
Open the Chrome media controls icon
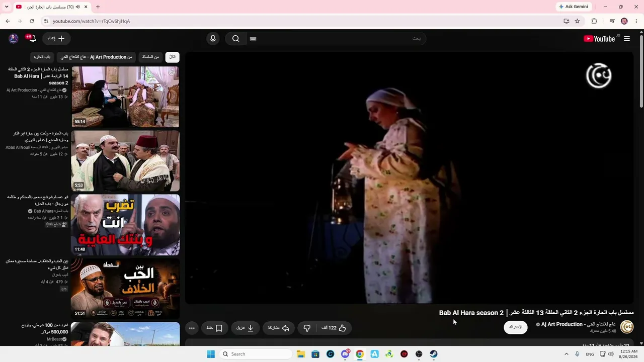[x=612, y=21]
